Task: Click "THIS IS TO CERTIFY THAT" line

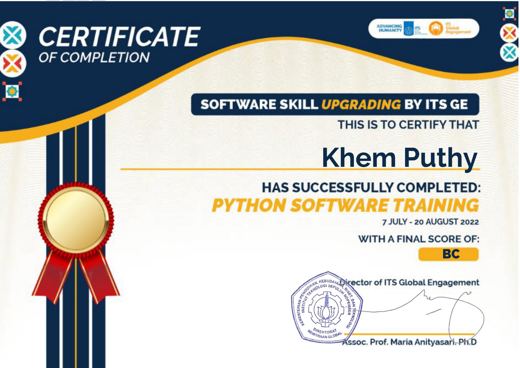Action: click(408, 125)
